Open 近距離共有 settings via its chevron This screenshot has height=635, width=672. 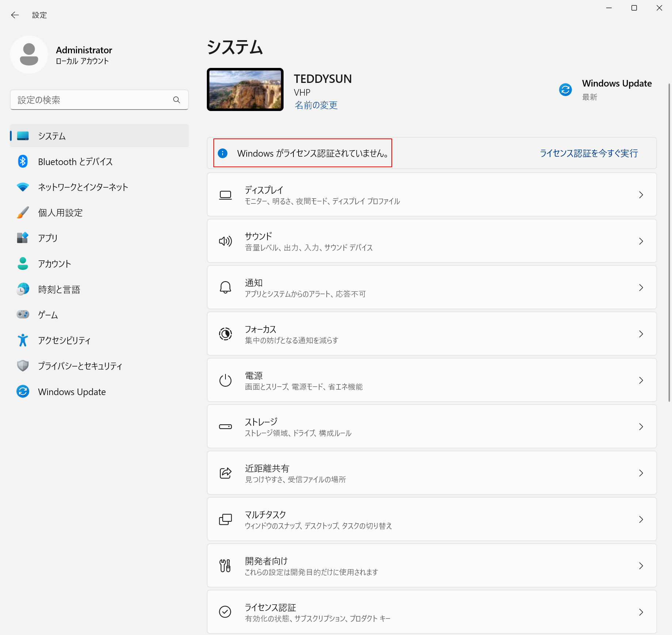(641, 473)
